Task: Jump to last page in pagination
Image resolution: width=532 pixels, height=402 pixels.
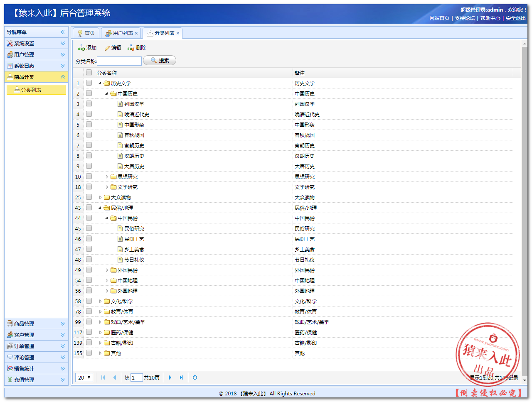Action: [182, 377]
